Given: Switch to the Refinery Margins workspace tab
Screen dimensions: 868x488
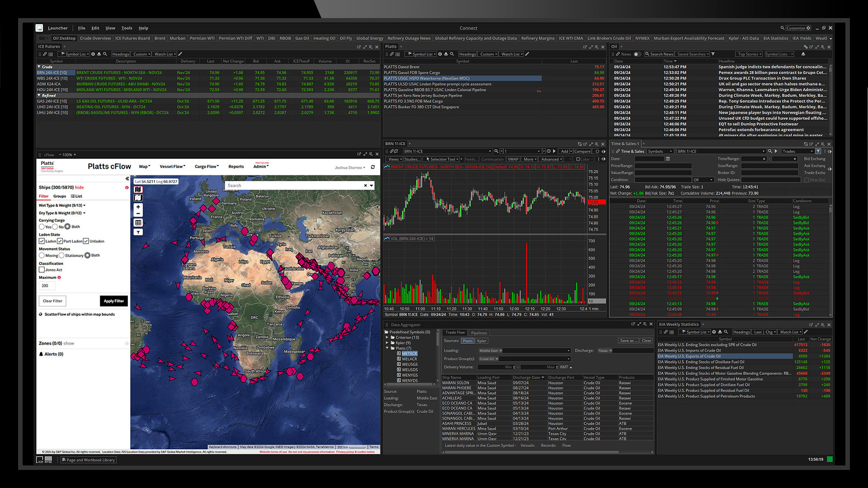Looking at the screenshot, I should click(538, 38).
